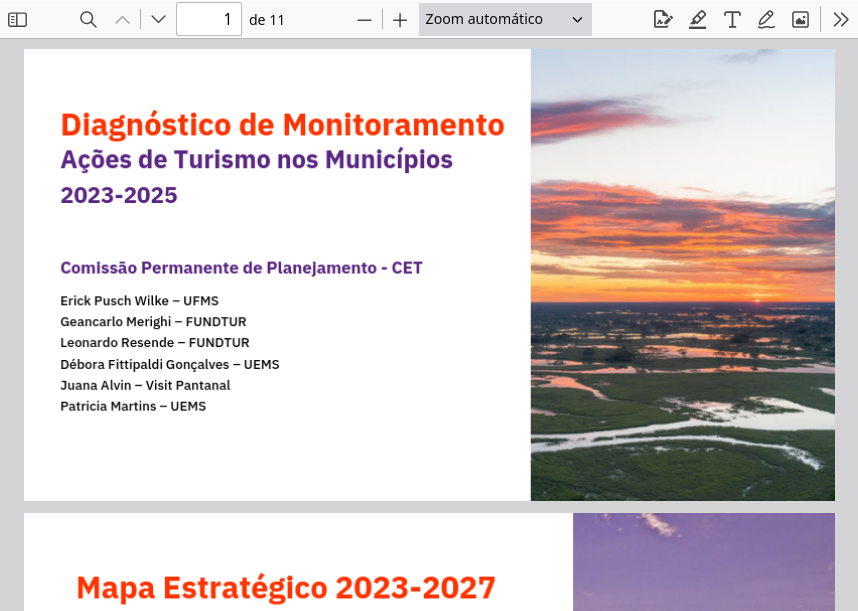Select the add image tool
This screenshot has width=858, height=611.
(800, 20)
